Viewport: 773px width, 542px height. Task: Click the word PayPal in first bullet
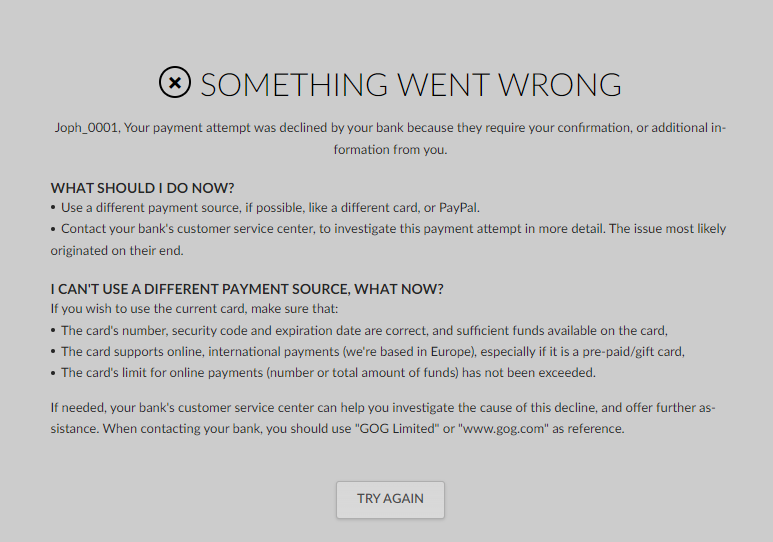coord(456,208)
